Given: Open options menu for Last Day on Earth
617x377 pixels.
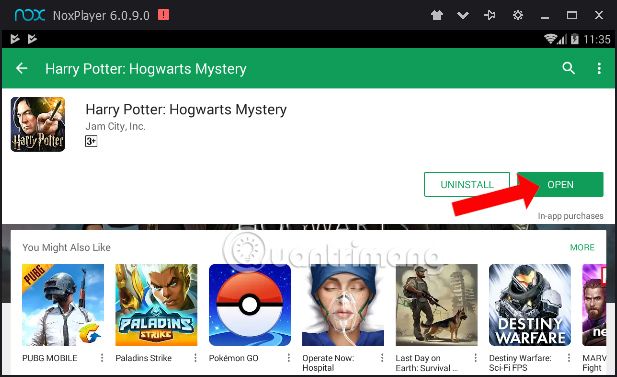Looking at the screenshot, I should [x=475, y=358].
